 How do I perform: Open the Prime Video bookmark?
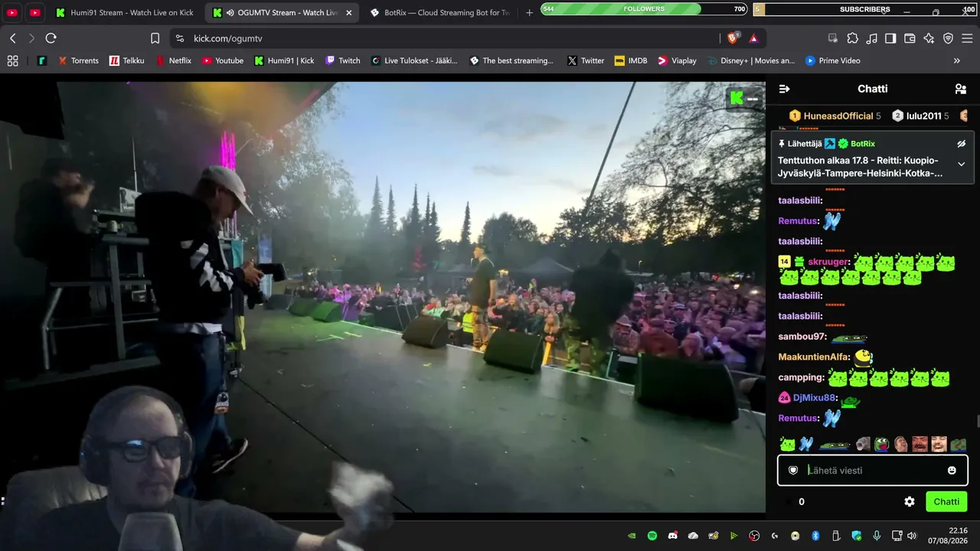click(832, 60)
